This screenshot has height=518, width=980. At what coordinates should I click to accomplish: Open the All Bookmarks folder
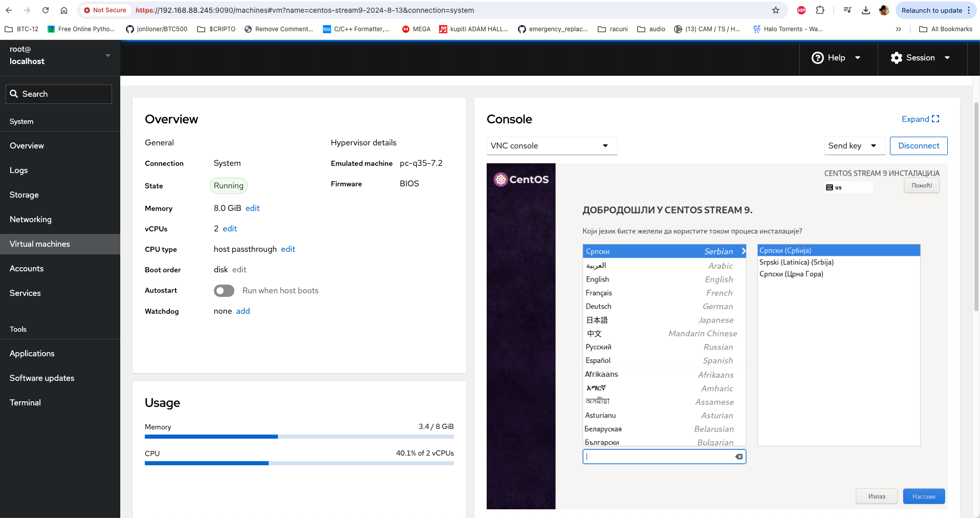click(946, 29)
